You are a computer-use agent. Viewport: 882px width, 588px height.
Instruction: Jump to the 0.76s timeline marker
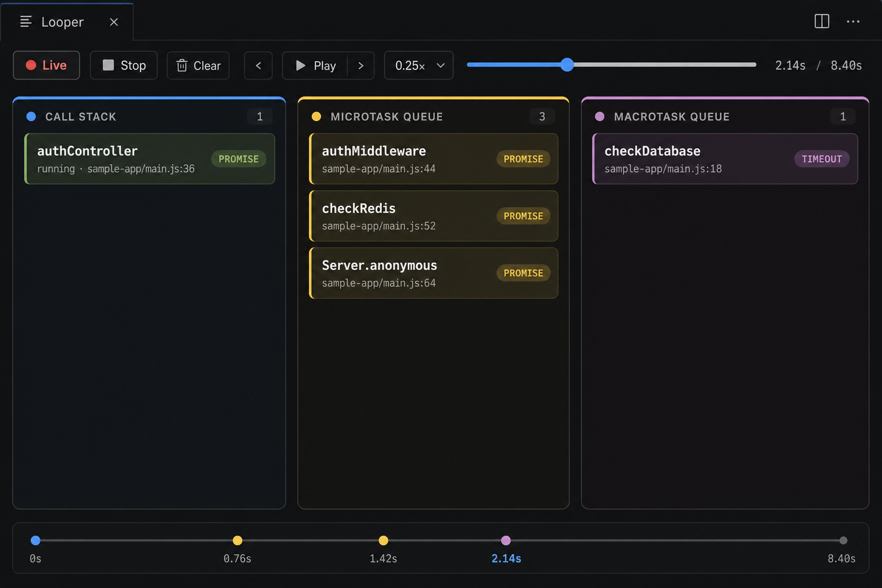point(237,540)
